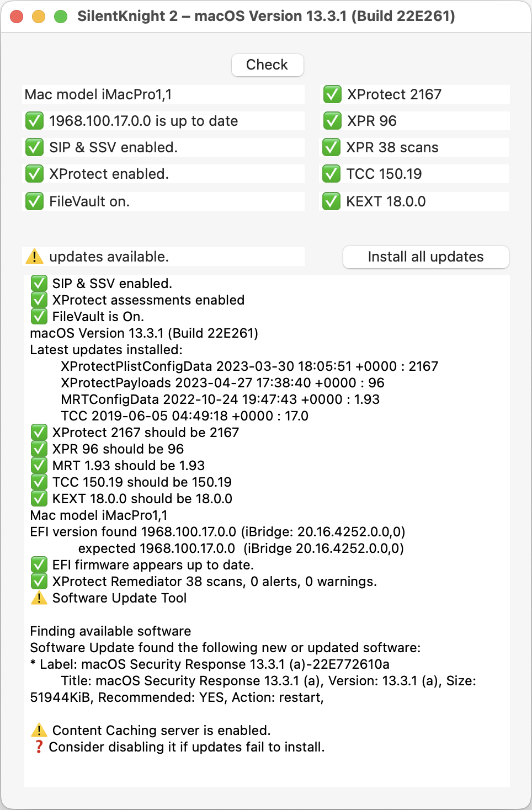Image resolution: width=532 pixels, height=810 pixels.
Task: Click the yellow minimize window button
Action: point(39,17)
